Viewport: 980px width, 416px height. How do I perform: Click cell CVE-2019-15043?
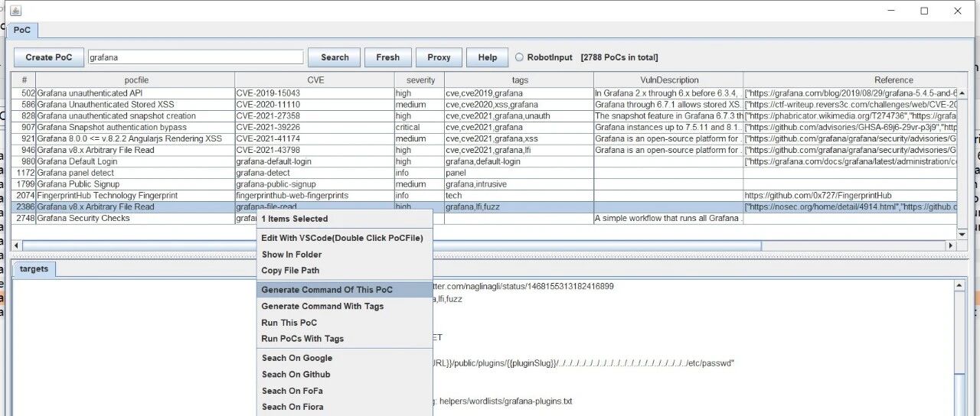click(x=315, y=93)
